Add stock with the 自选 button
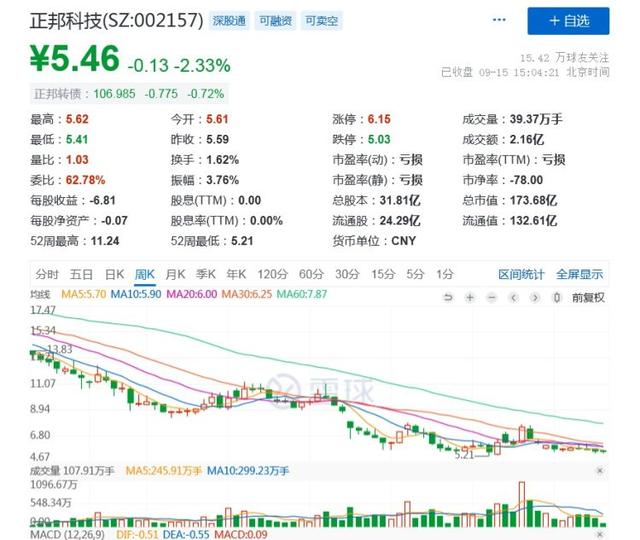Image resolution: width=640 pixels, height=540 pixels. pos(568,21)
